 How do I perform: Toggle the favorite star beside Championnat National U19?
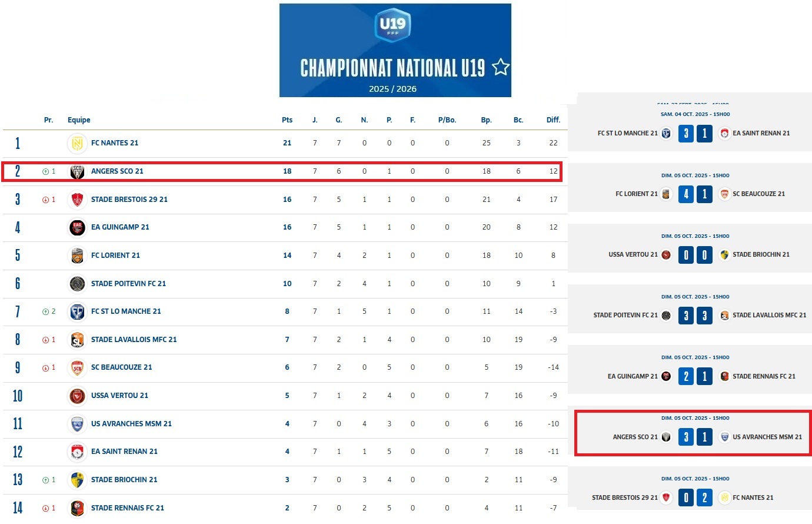[501, 67]
